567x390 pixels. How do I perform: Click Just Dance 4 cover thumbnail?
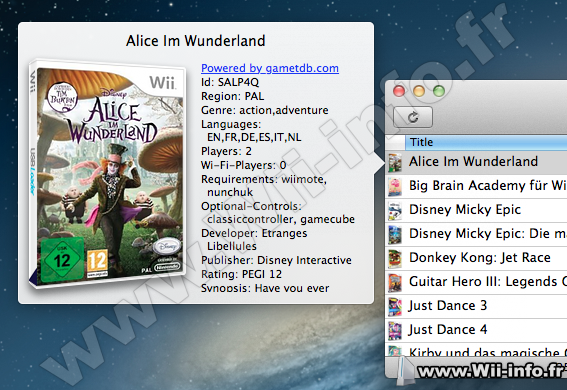coord(395,330)
